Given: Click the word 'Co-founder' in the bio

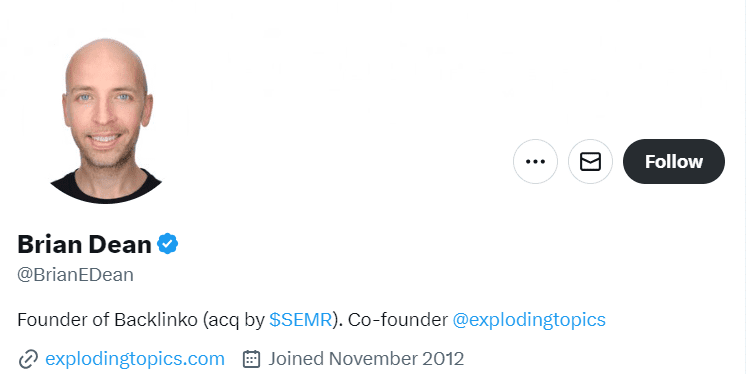Looking at the screenshot, I should click(x=397, y=320).
